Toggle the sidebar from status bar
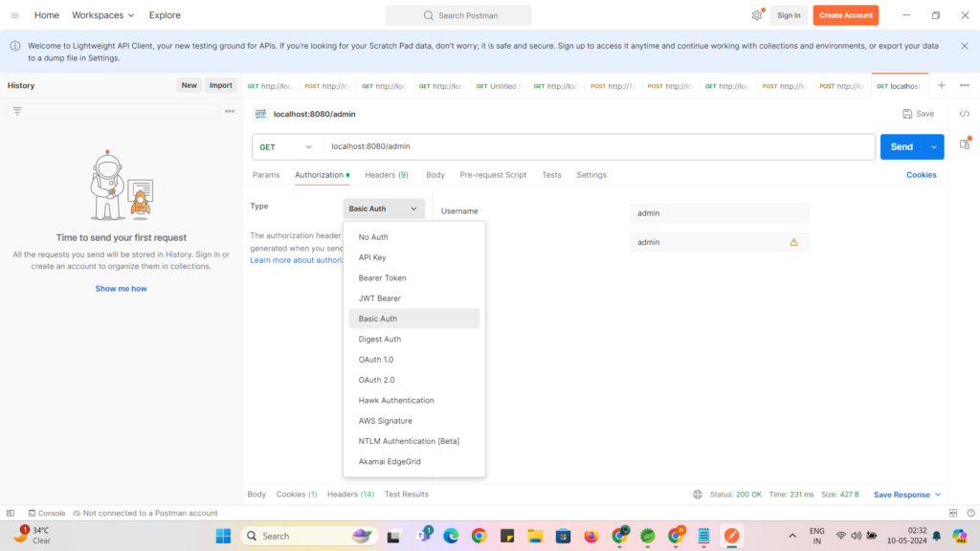Image resolution: width=980 pixels, height=551 pixels. tap(11, 513)
